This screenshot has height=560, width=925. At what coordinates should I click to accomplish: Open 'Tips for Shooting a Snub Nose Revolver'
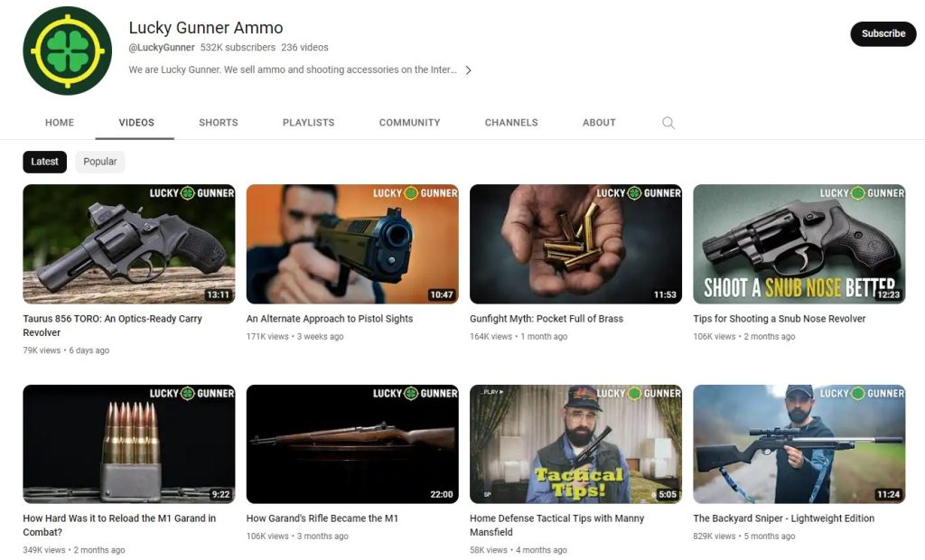(x=799, y=242)
